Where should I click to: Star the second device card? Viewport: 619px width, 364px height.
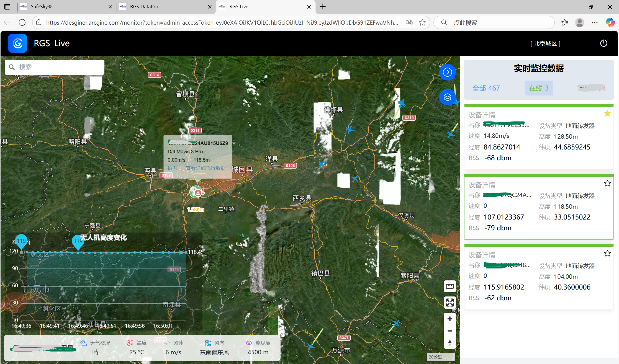(607, 183)
